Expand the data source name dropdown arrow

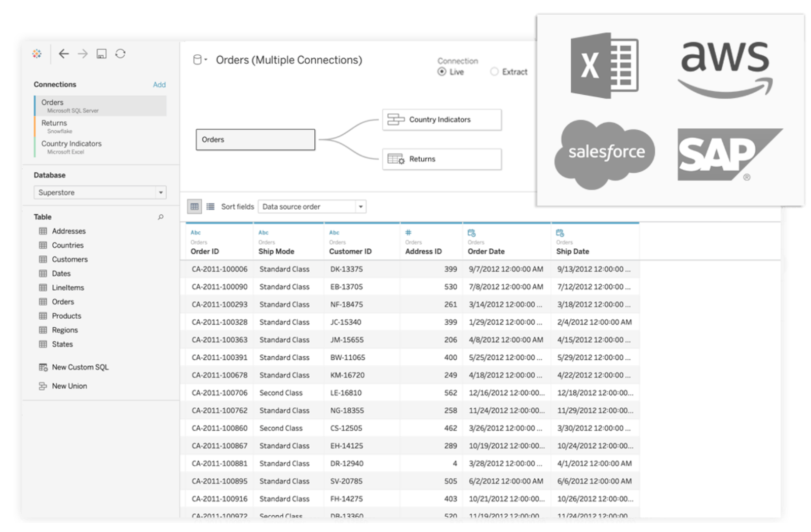pos(205,59)
